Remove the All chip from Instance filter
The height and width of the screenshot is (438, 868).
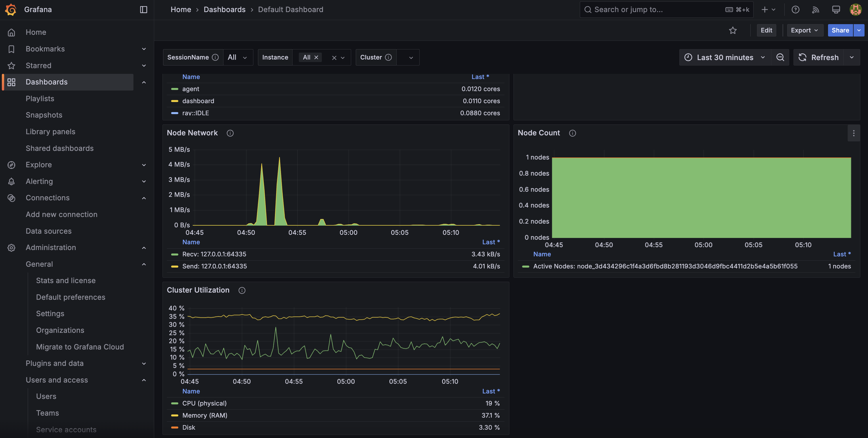coord(316,57)
